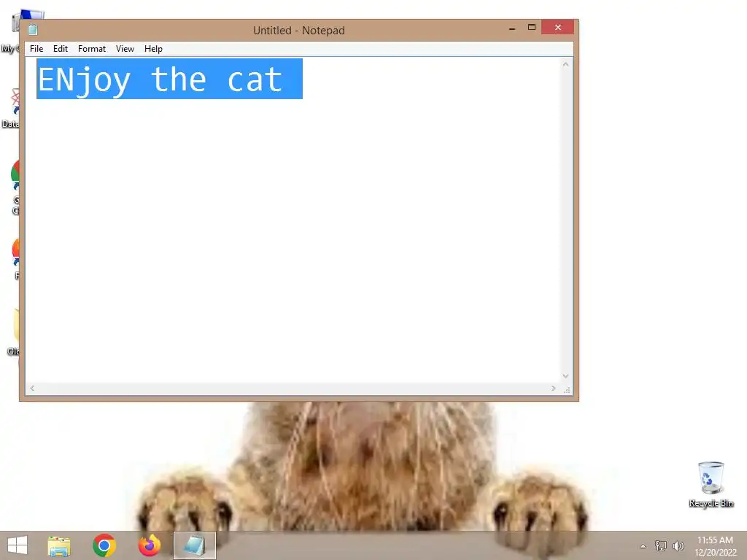This screenshot has width=747, height=560.
Task: Click the Notepad taskbar button
Action: click(194, 545)
